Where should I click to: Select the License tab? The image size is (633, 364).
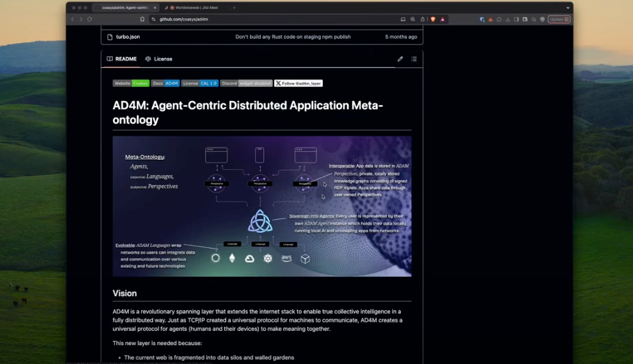coord(159,59)
